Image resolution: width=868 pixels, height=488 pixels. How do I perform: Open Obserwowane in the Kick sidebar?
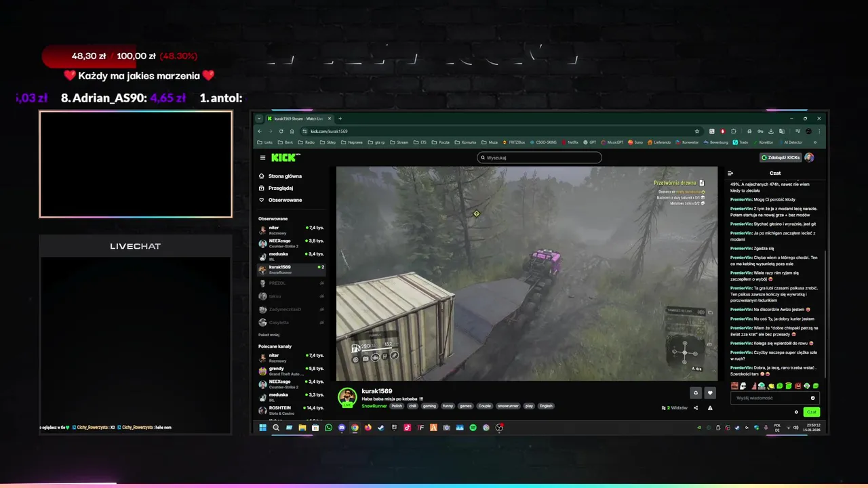tap(281, 200)
